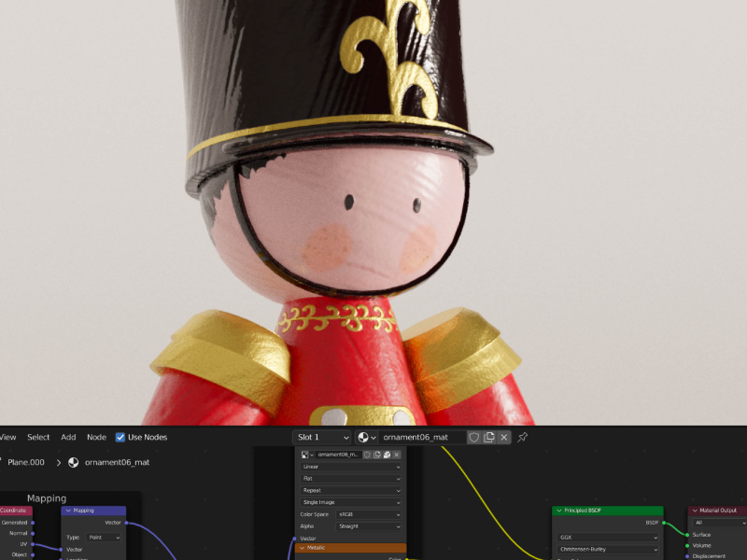This screenshot has width=747, height=560.
Task: Open the Slot 1 dropdown
Action: [x=321, y=437]
